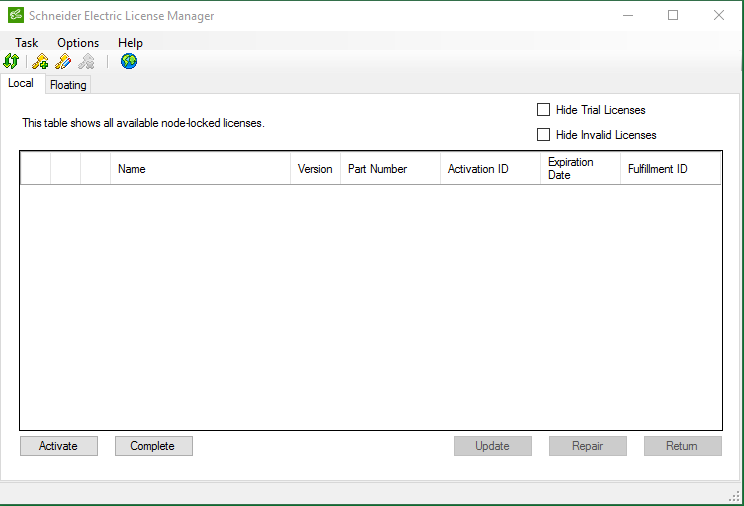Click the globe toolbar icon
The image size is (744, 506).
click(129, 61)
